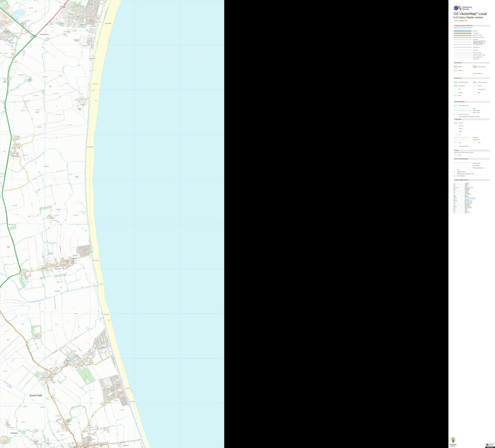Click the Building swatch in Settlement legend
This screenshot has width=495, height=448.
click(x=455, y=66)
